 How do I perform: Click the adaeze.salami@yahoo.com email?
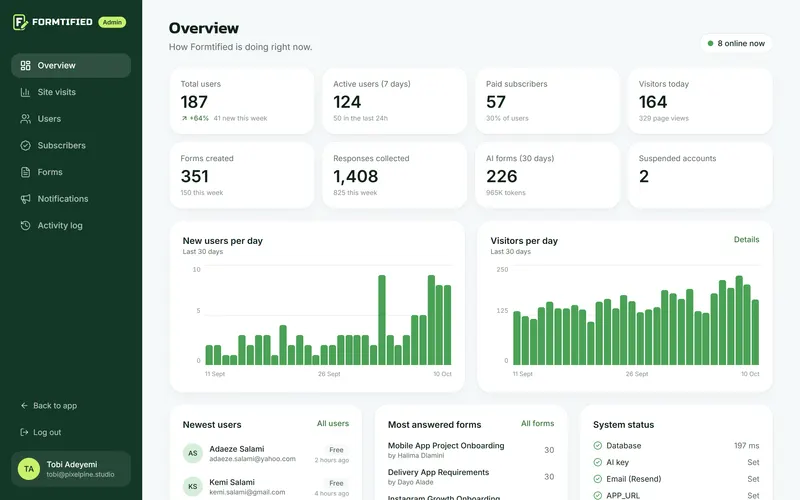click(x=253, y=459)
